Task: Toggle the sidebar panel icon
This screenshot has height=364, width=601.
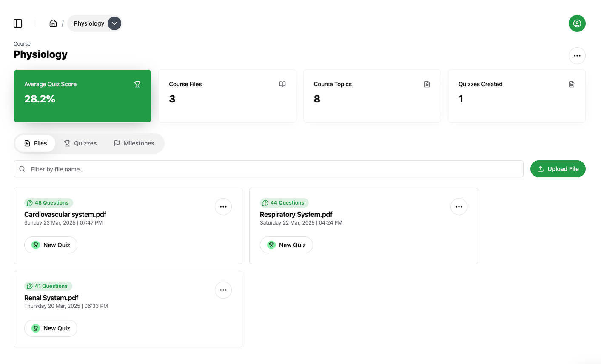Action: pyautogui.click(x=18, y=23)
